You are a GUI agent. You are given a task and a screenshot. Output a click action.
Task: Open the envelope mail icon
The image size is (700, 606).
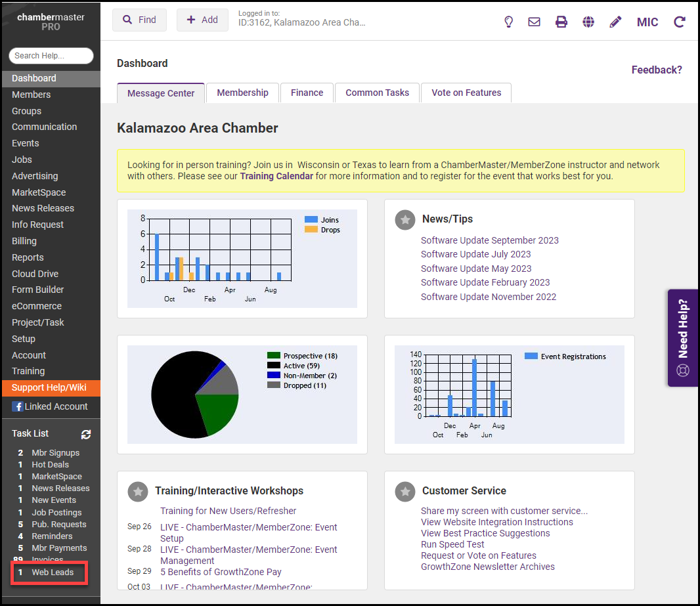[x=535, y=22]
